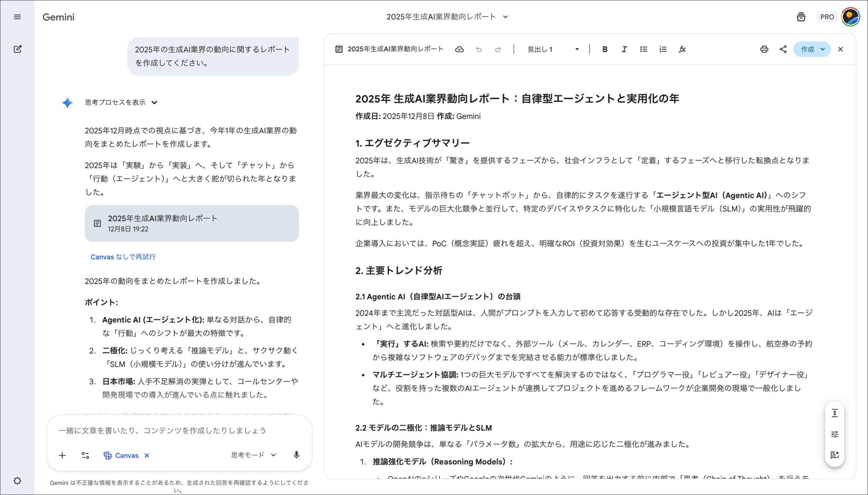The width and height of the screenshot is (868, 495).
Task: Expand the 思考プロセスを表示 thought process
Action: pyautogui.click(x=118, y=102)
